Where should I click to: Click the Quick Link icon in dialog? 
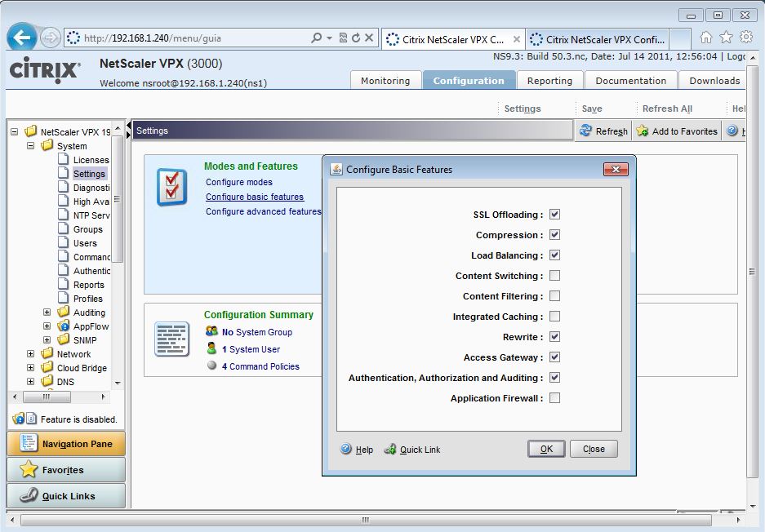(x=390, y=449)
